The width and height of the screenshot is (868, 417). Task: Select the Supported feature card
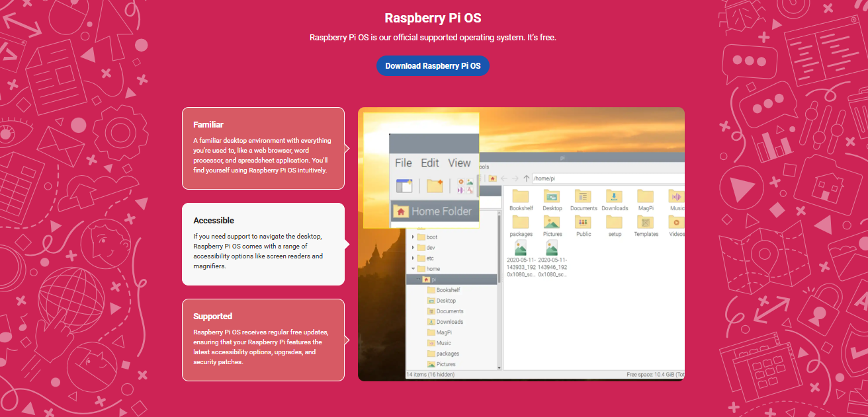(x=263, y=340)
